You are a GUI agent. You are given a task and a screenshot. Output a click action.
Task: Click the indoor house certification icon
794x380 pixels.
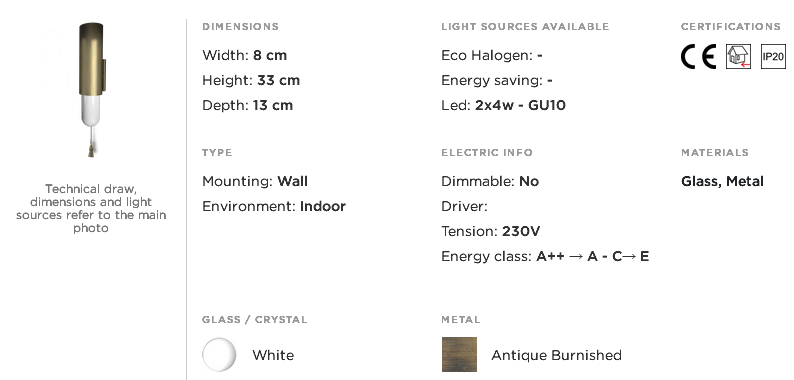click(x=738, y=56)
